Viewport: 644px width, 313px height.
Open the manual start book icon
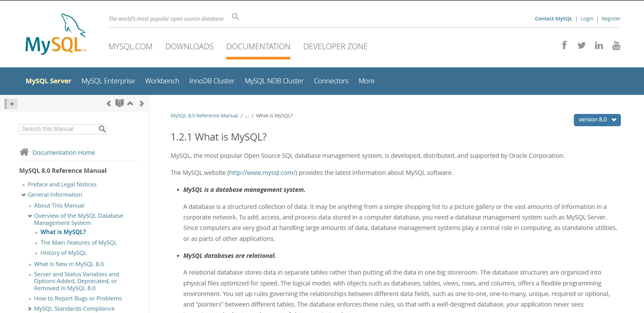tap(120, 103)
